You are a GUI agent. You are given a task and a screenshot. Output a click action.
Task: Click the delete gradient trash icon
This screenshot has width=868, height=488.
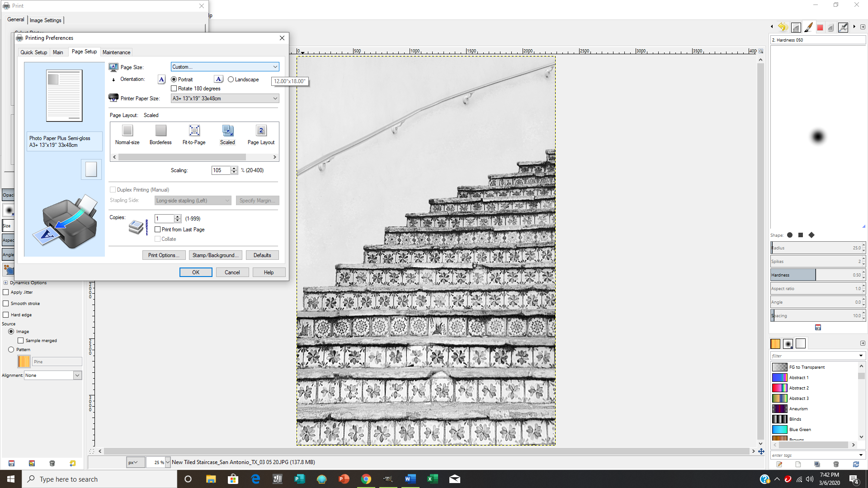(x=836, y=464)
